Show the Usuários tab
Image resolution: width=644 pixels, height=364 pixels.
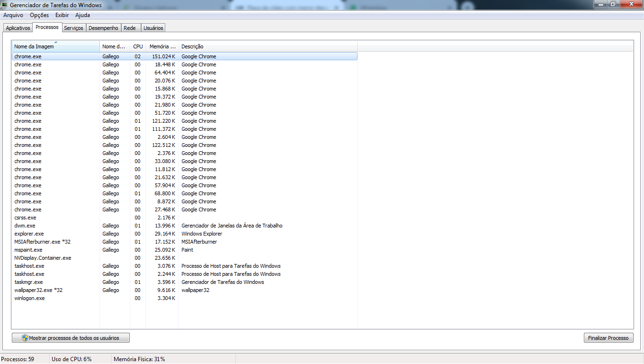click(153, 28)
